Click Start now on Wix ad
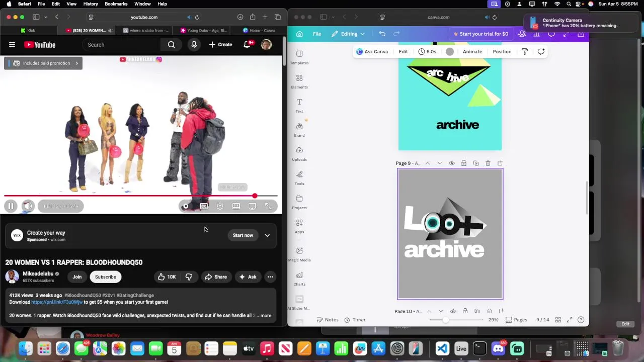644x362 pixels. [x=243, y=235]
